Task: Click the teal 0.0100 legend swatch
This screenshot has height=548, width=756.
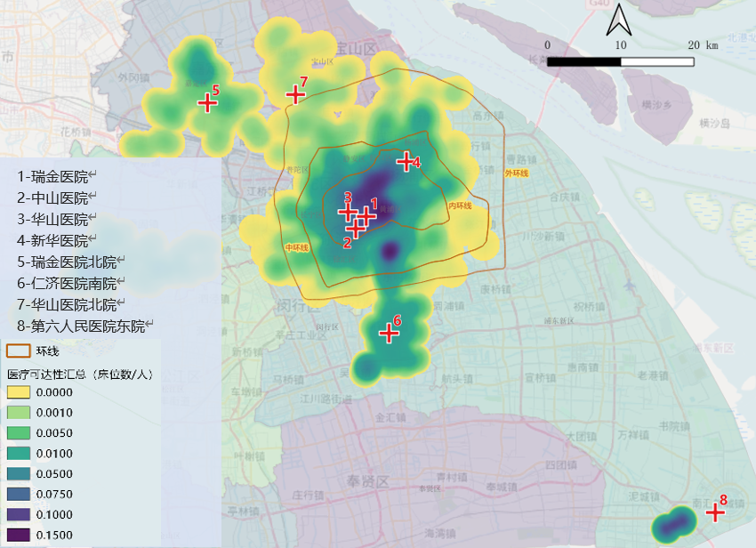Action: pos(19,454)
